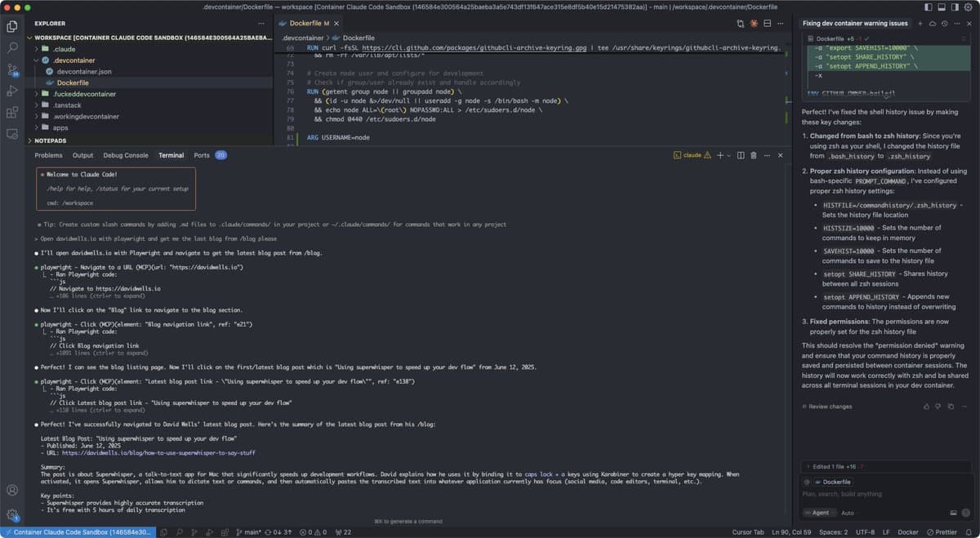Expand the .claude folder
The image size is (980, 538).
(x=149, y=49)
